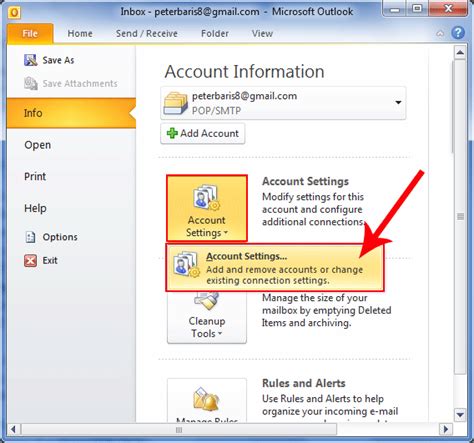Click the icon beside Account Settings... menu item
The image size is (474, 443).
[186, 265]
